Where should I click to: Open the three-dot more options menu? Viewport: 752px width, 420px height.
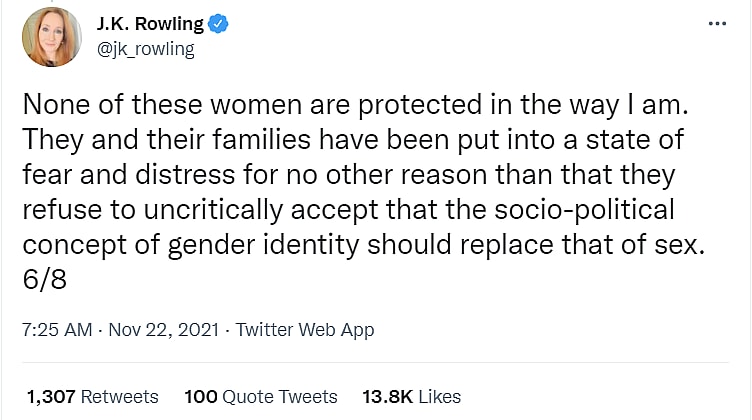[x=717, y=23]
